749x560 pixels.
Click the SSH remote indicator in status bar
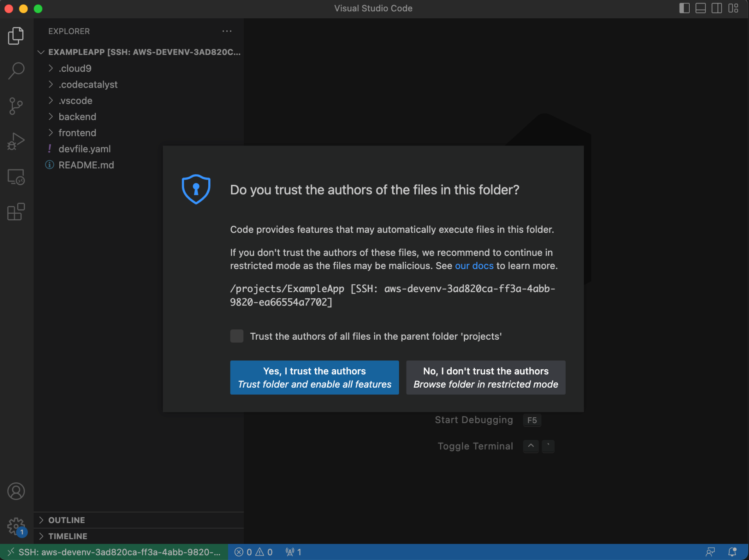114,552
